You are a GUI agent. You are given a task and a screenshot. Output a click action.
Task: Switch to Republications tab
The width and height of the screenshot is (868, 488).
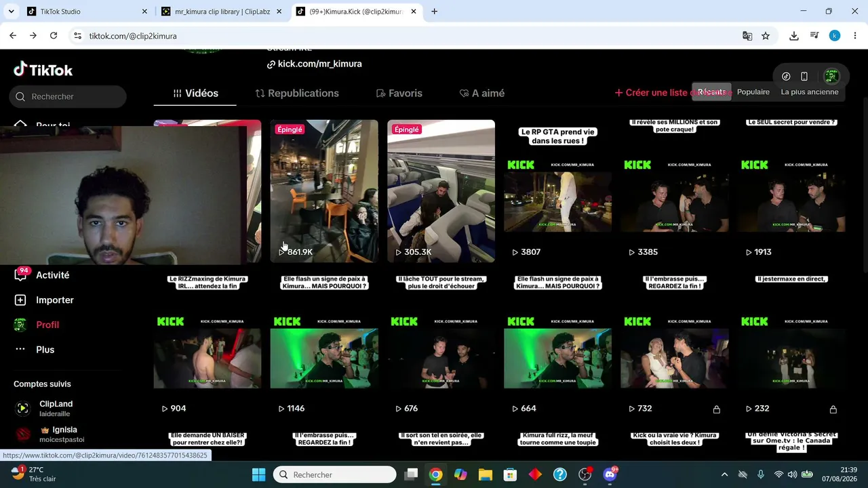point(297,93)
